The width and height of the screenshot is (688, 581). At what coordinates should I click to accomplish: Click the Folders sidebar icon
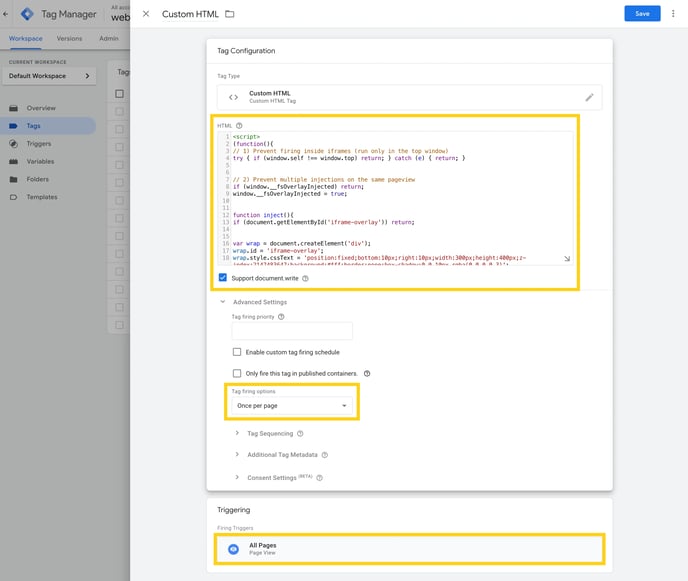pos(14,179)
